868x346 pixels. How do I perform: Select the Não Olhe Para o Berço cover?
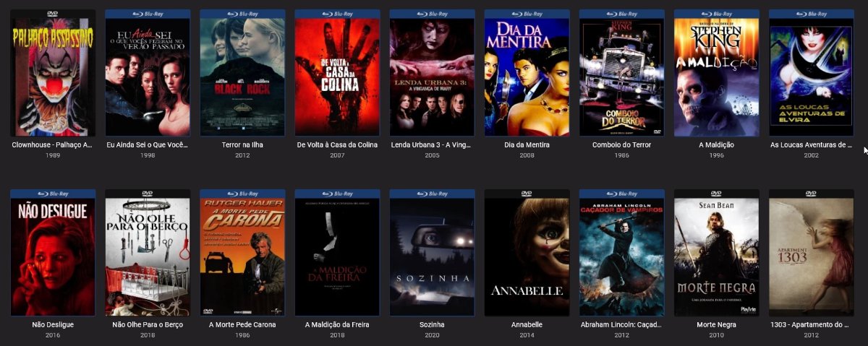[148, 253]
